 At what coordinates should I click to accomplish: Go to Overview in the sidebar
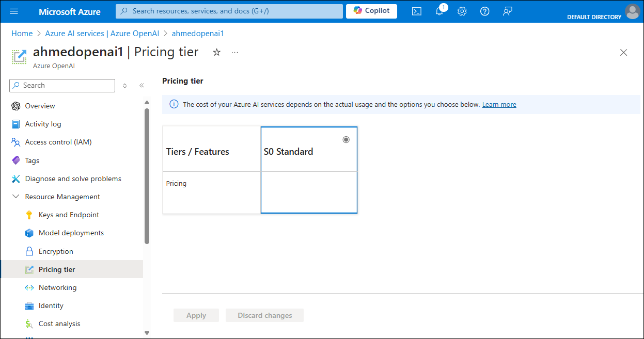pos(40,106)
